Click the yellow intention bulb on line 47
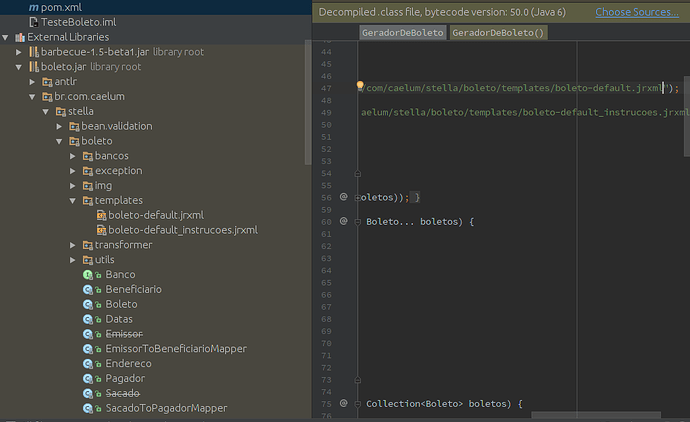 pos(360,85)
